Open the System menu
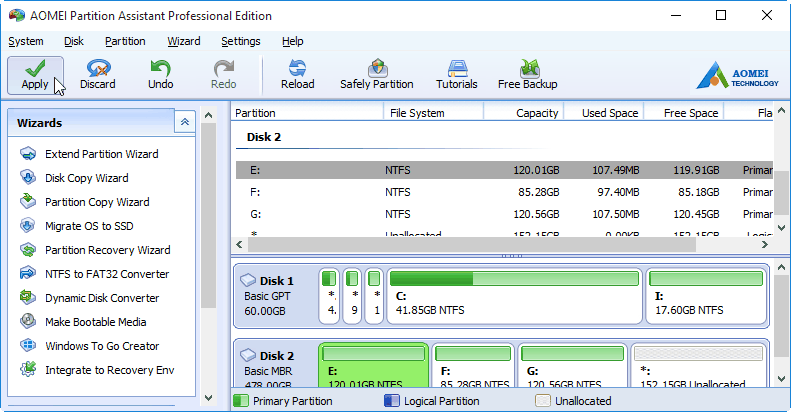Screen dimensions: 791x412 point(26,41)
